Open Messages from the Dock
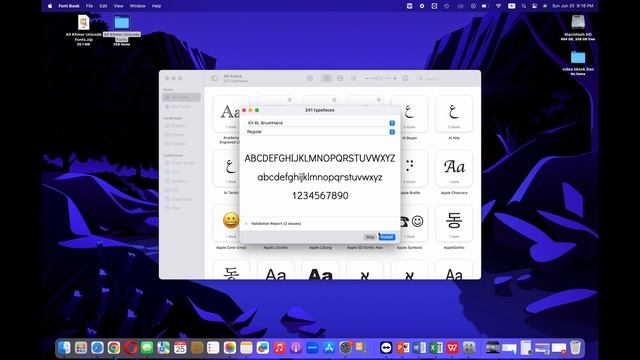The image size is (640, 360). click(147, 347)
